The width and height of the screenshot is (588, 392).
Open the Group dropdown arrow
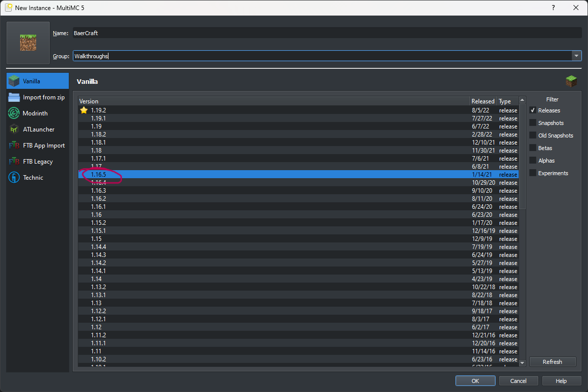[576, 56]
